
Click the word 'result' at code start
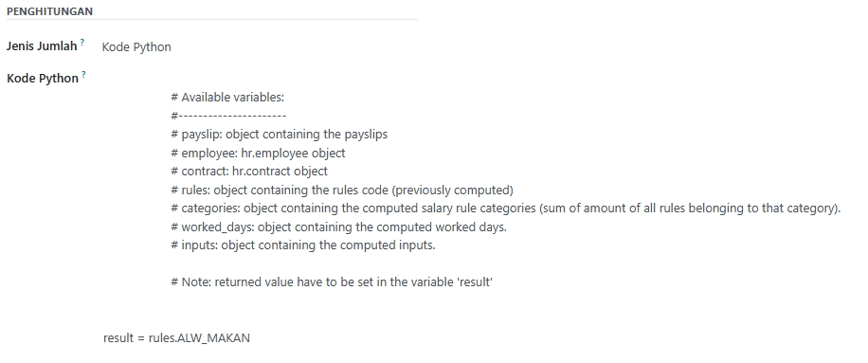click(118, 337)
